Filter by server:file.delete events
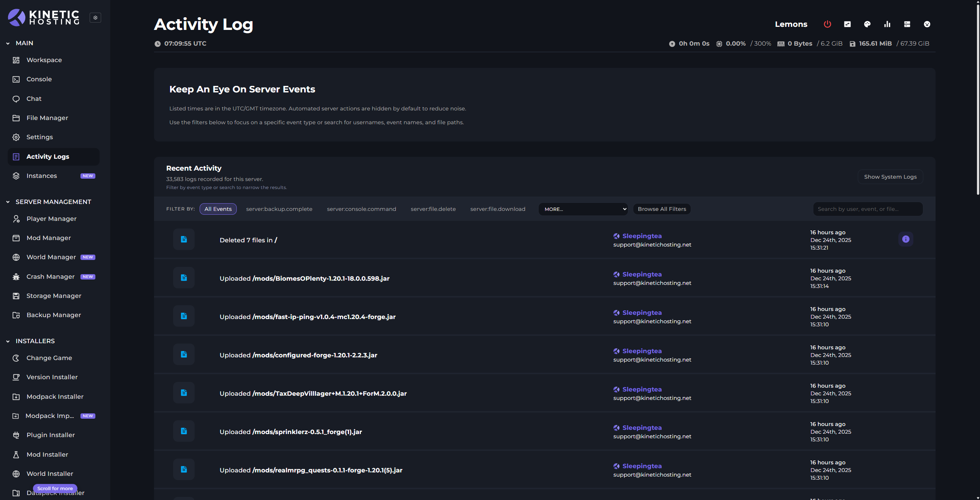The height and width of the screenshot is (500, 980). click(x=433, y=209)
